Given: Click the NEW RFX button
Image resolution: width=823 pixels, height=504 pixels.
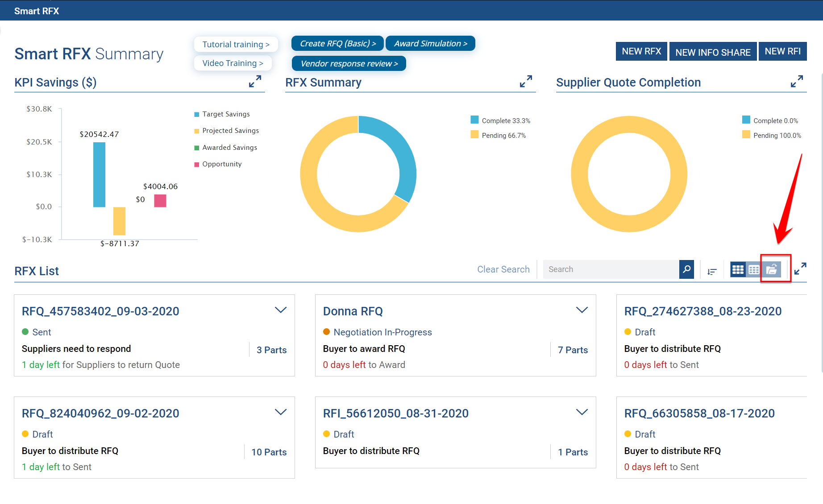Looking at the screenshot, I should 641,52.
